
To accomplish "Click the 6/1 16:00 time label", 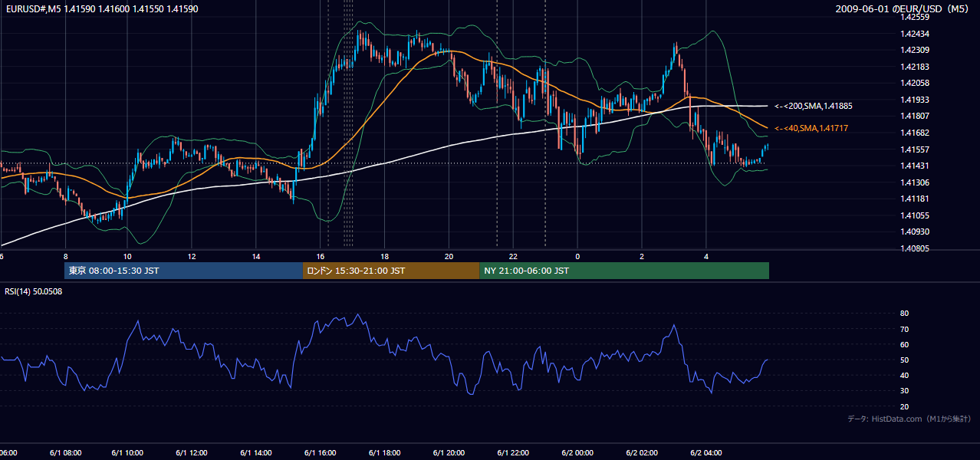I will coord(321,453).
